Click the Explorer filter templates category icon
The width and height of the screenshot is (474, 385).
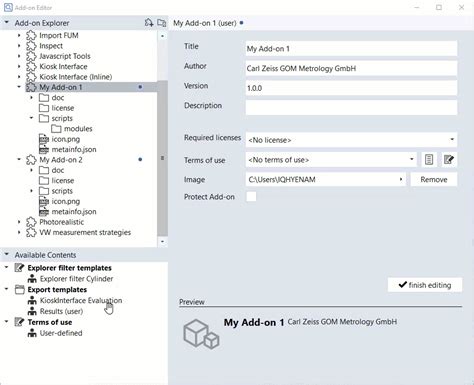click(x=20, y=268)
